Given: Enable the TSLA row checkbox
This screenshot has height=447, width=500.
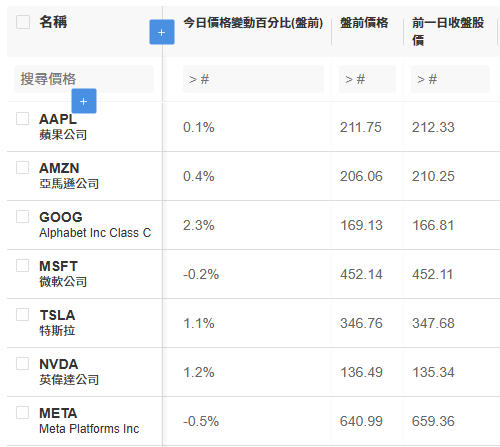Looking at the screenshot, I should [23, 314].
